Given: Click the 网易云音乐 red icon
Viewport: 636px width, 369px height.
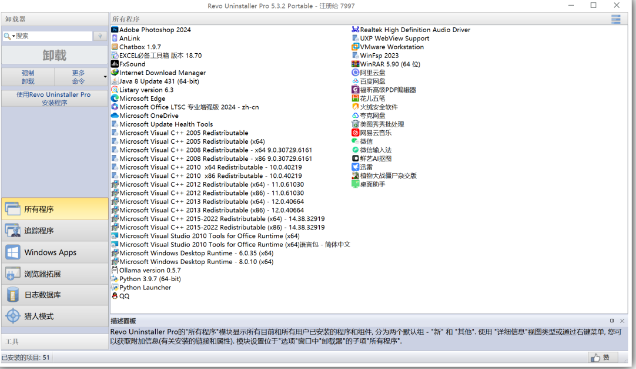Looking at the screenshot, I should pyautogui.click(x=355, y=133).
